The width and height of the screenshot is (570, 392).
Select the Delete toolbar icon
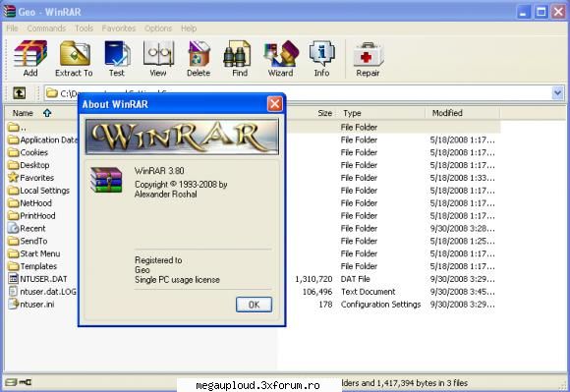tap(199, 58)
